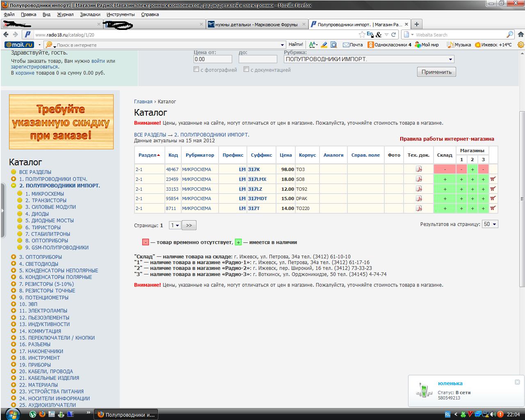Open the Закладки menu
The height and width of the screenshot is (420, 525).
click(x=90, y=14)
